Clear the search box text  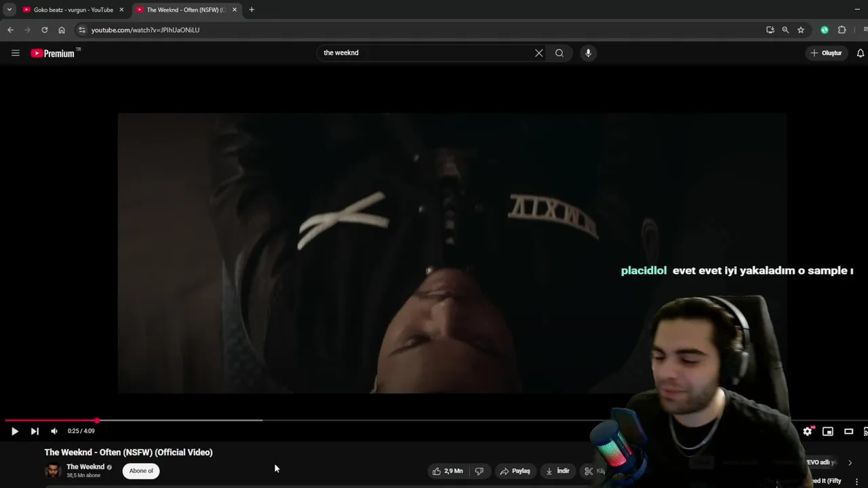(x=539, y=53)
